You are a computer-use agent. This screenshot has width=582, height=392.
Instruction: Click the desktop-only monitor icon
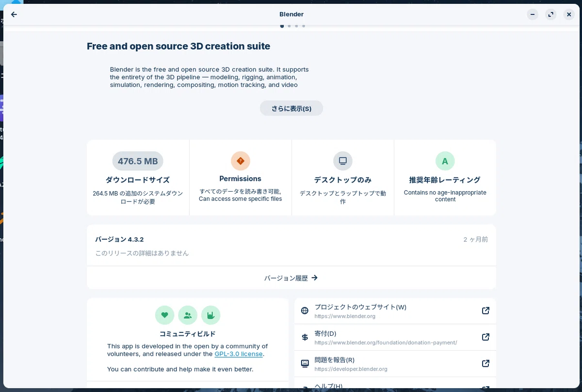[343, 161]
